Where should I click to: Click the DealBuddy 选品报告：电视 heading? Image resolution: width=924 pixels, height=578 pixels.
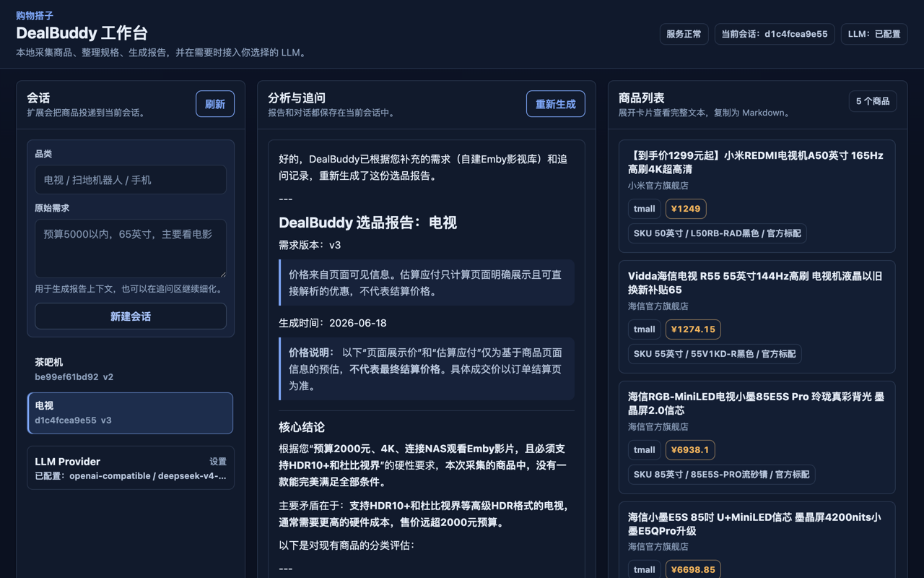click(368, 223)
